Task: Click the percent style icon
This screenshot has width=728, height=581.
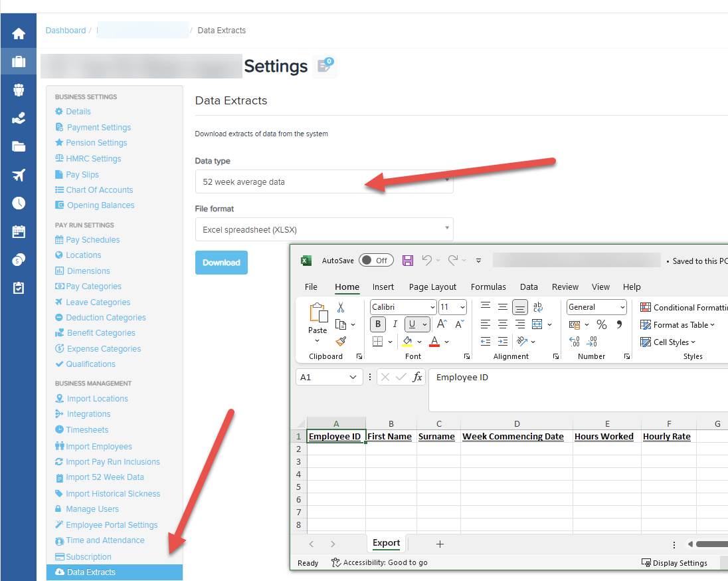Action: (602, 324)
